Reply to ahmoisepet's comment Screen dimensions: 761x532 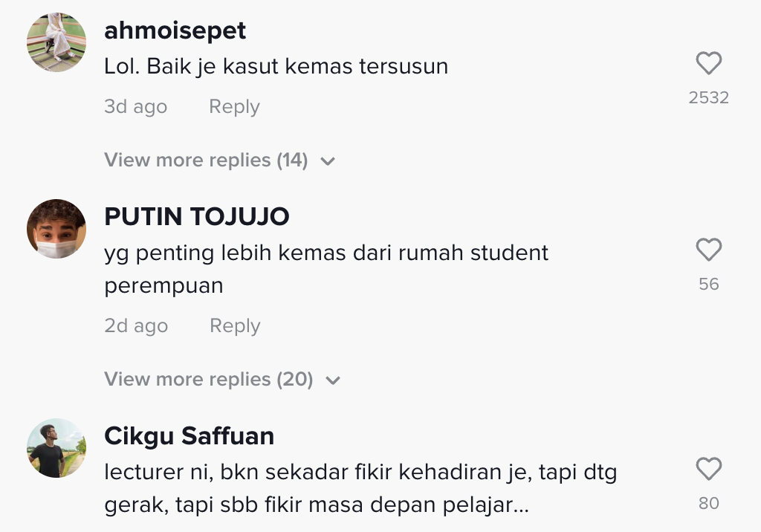pos(234,107)
